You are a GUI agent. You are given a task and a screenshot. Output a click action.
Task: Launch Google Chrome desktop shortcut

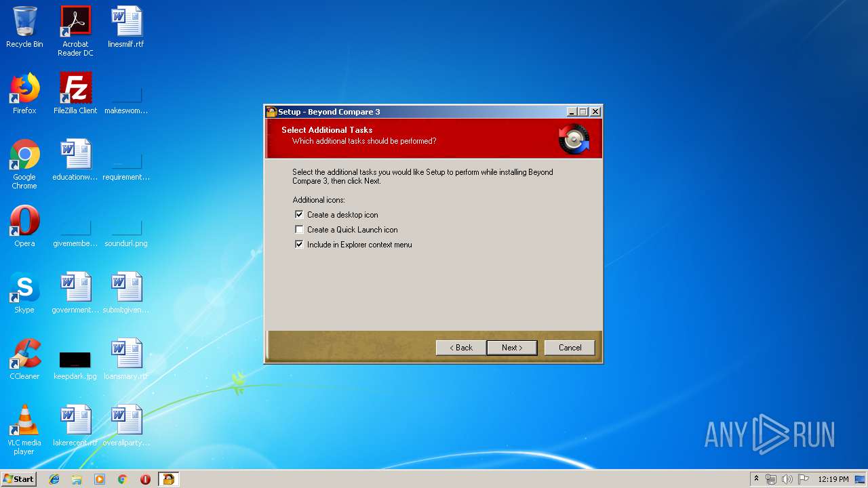pos(24,164)
